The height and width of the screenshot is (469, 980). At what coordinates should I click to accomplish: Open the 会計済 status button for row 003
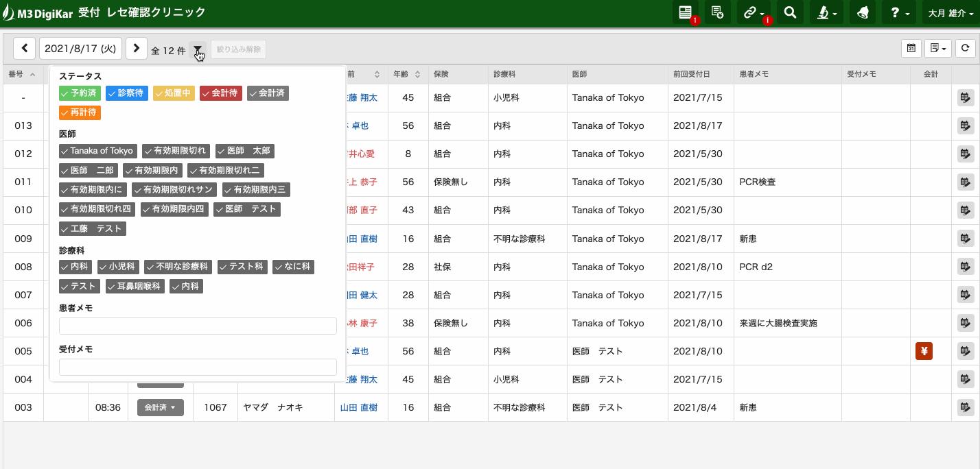(x=161, y=407)
